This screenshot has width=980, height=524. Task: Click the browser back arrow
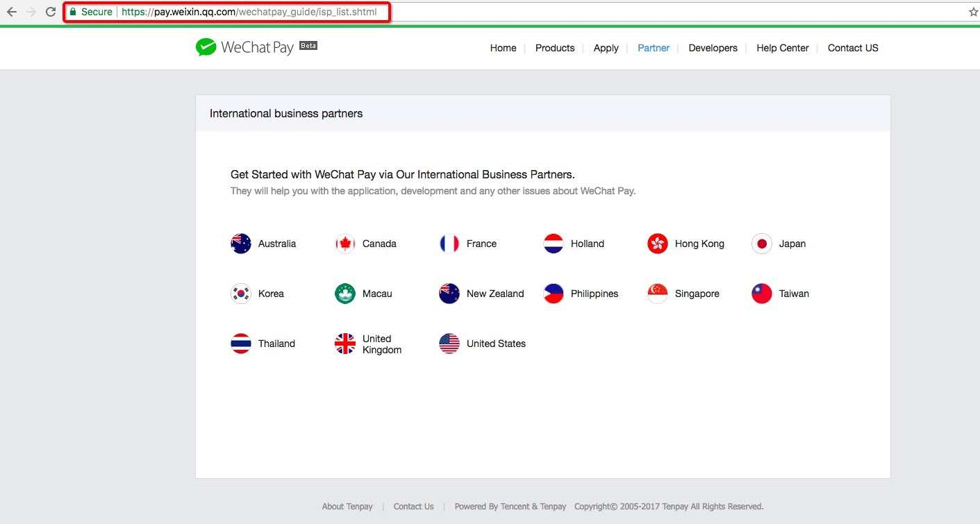click(11, 12)
